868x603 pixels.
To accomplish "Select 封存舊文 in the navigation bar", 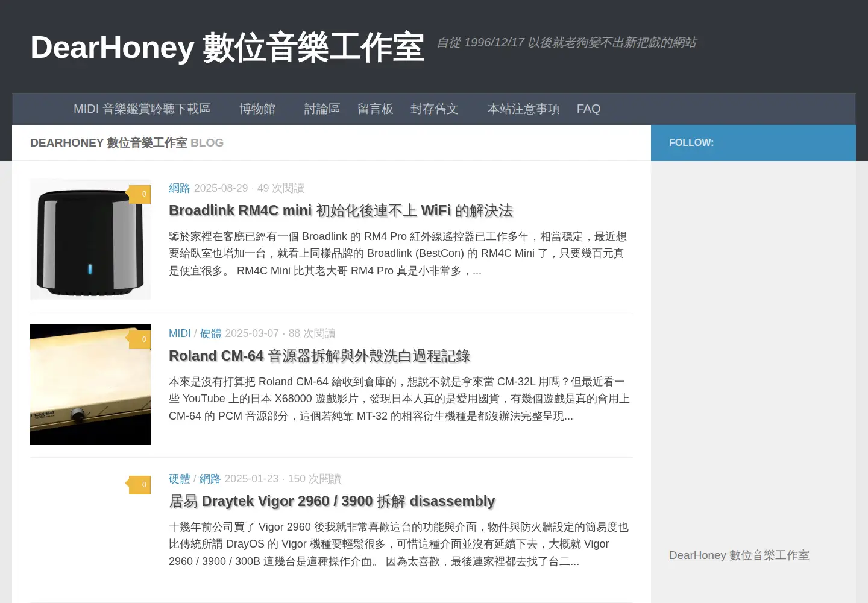I will pos(435,109).
